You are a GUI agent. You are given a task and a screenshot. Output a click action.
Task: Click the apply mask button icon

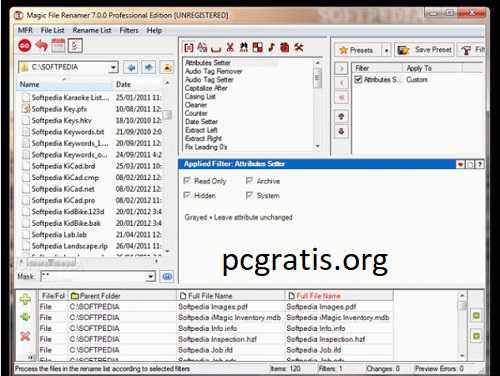click(167, 276)
